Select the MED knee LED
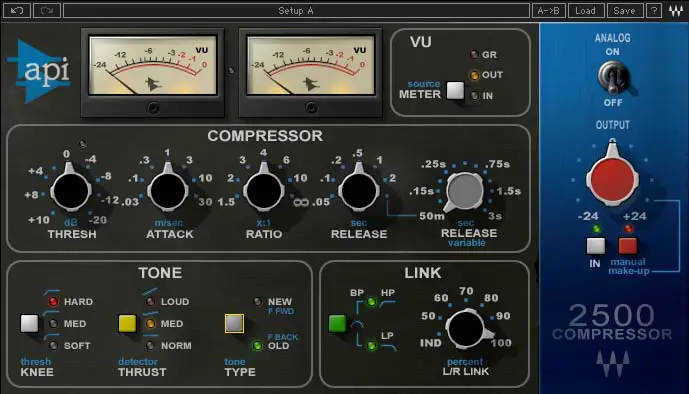 tap(53, 324)
